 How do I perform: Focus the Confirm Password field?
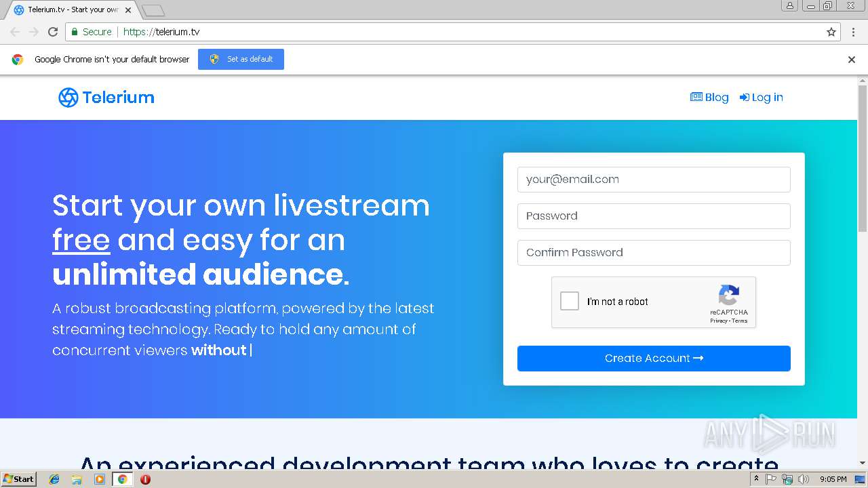pos(654,253)
